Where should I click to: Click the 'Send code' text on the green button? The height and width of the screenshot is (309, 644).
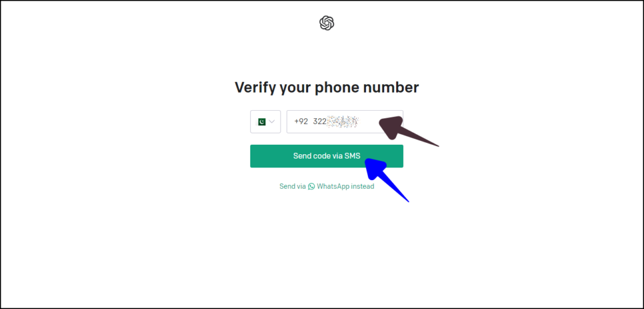pos(309,156)
